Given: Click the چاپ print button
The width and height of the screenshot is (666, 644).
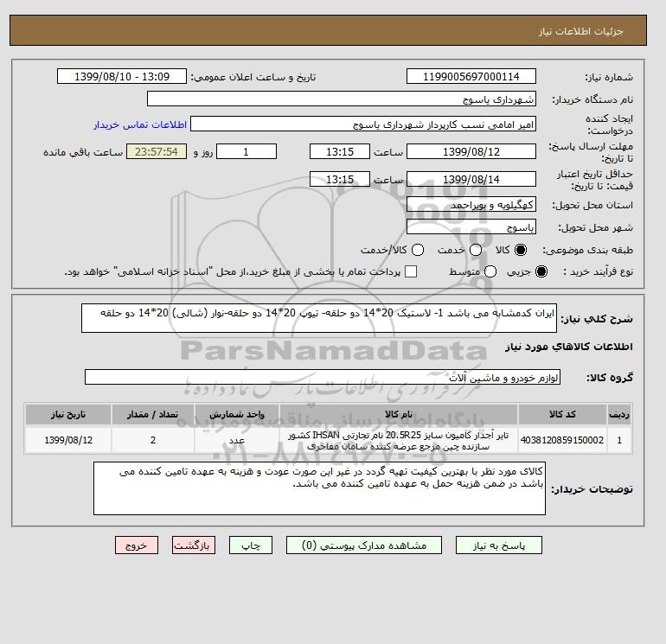Looking at the screenshot, I should [x=251, y=545].
